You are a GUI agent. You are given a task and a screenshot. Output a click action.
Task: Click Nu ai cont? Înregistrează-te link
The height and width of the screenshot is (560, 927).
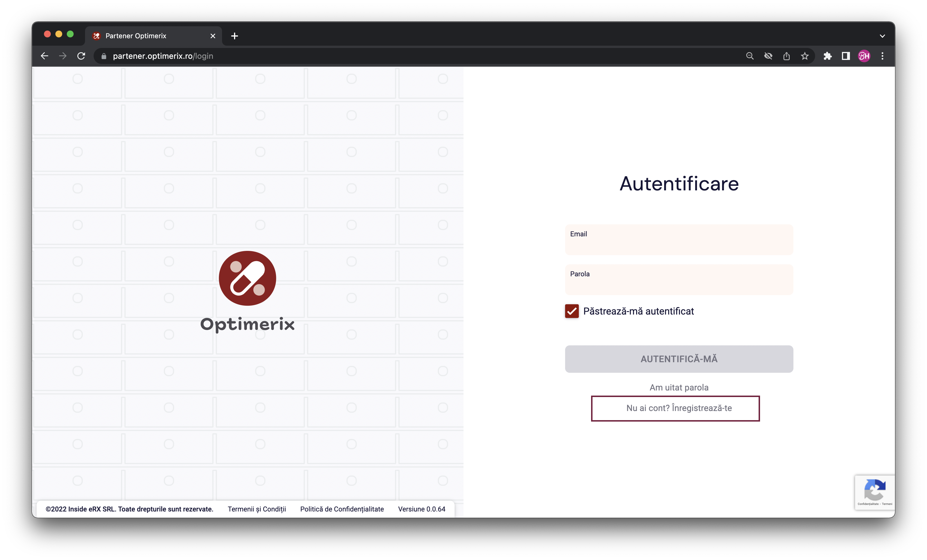[x=679, y=408]
